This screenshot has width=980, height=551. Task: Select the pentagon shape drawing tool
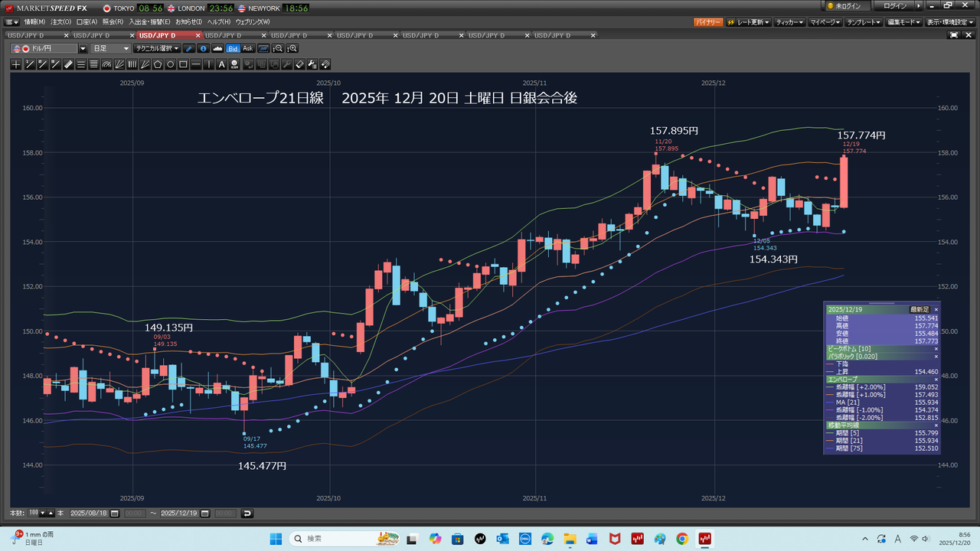[158, 64]
